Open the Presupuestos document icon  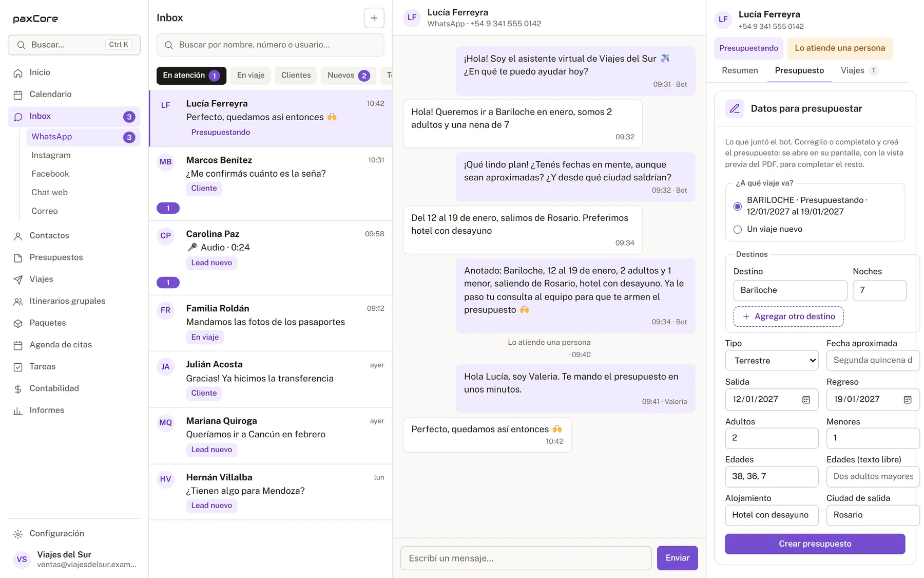[x=18, y=258]
